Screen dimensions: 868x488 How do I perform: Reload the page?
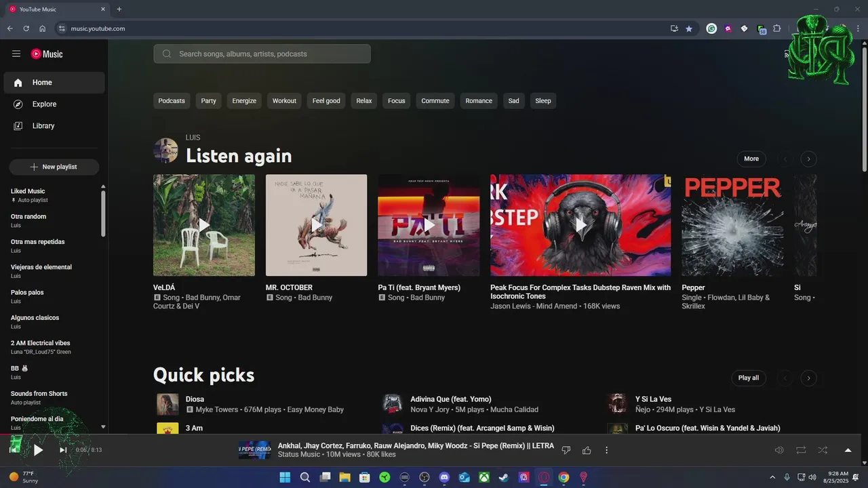(x=26, y=28)
